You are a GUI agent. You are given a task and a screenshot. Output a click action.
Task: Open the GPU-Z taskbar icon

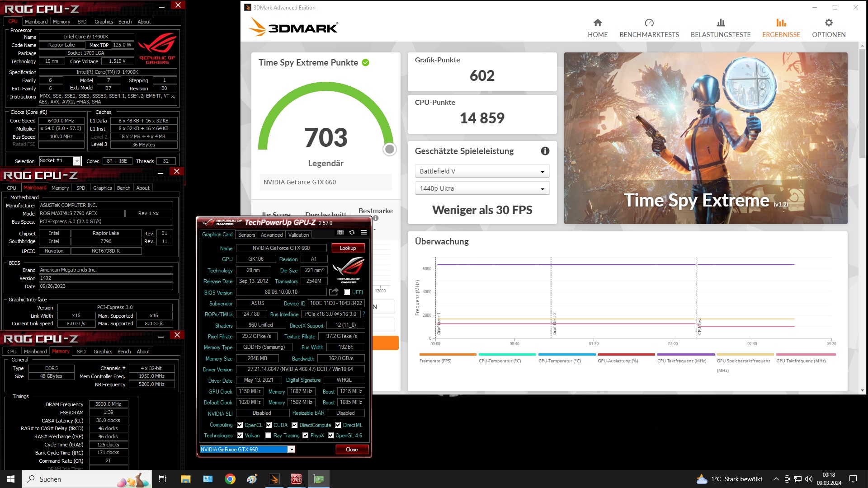[319, 479]
